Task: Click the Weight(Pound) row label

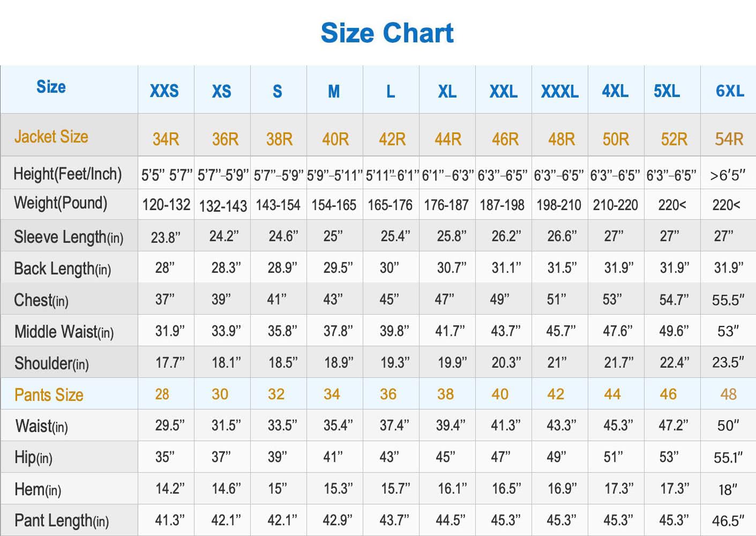Action: [x=61, y=203]
